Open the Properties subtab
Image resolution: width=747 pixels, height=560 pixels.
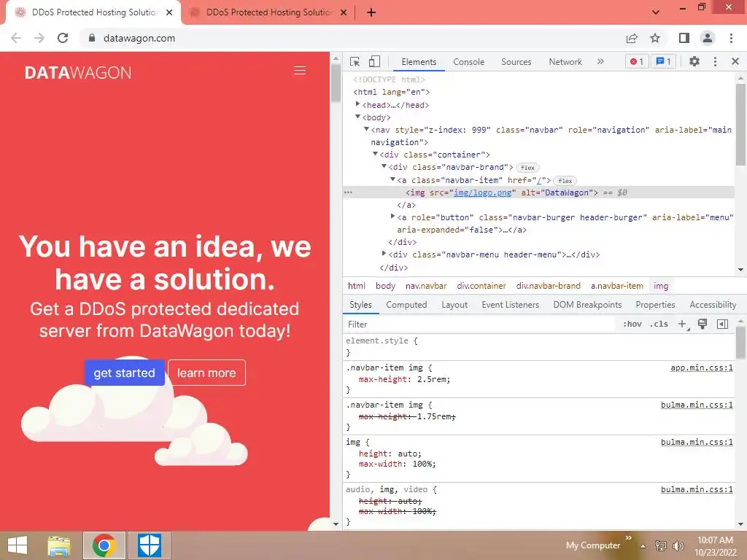(x=655, y=305)
